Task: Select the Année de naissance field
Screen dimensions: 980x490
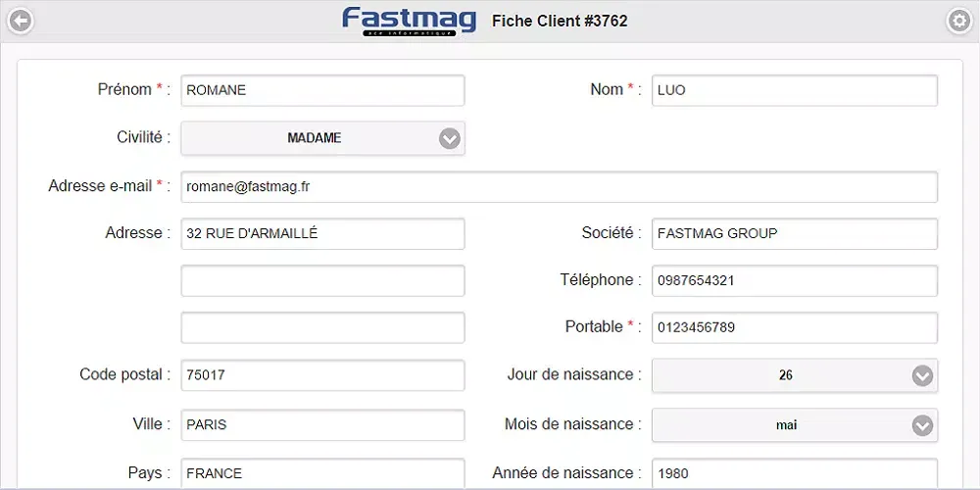Action: pos(794,473)
